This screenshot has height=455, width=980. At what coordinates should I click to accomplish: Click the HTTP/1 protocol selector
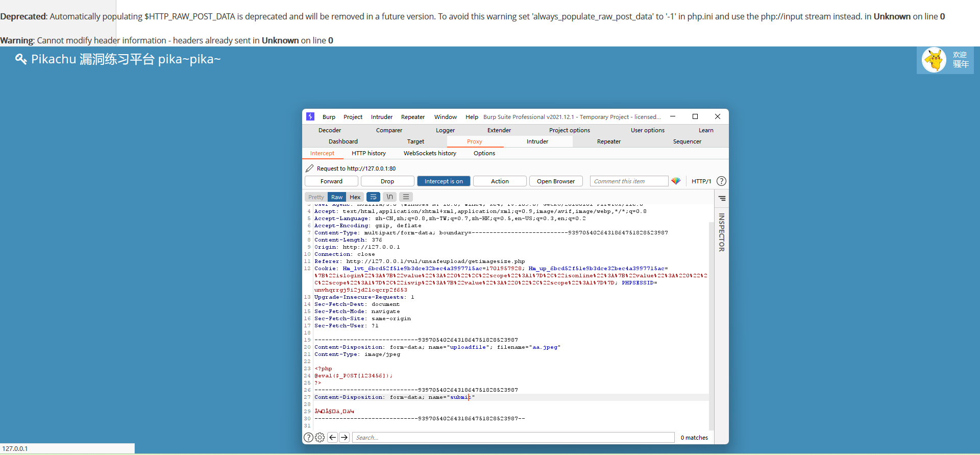pos(701,181)
